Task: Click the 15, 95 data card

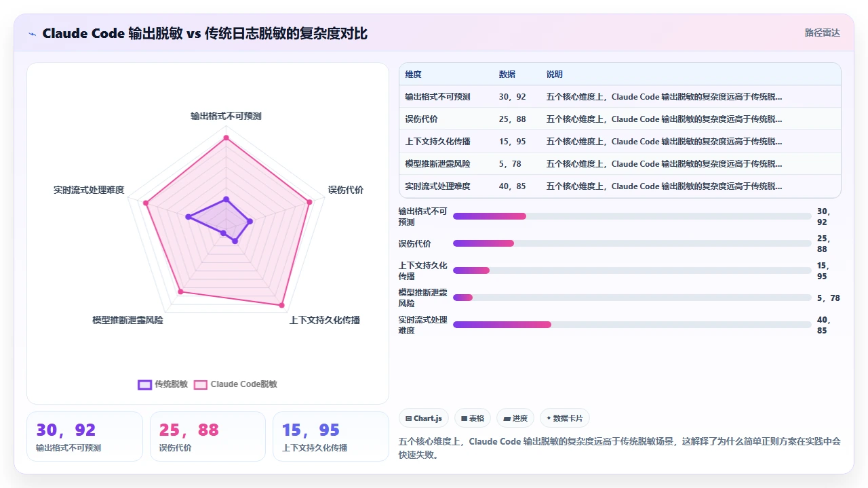Action: (331, 436)
